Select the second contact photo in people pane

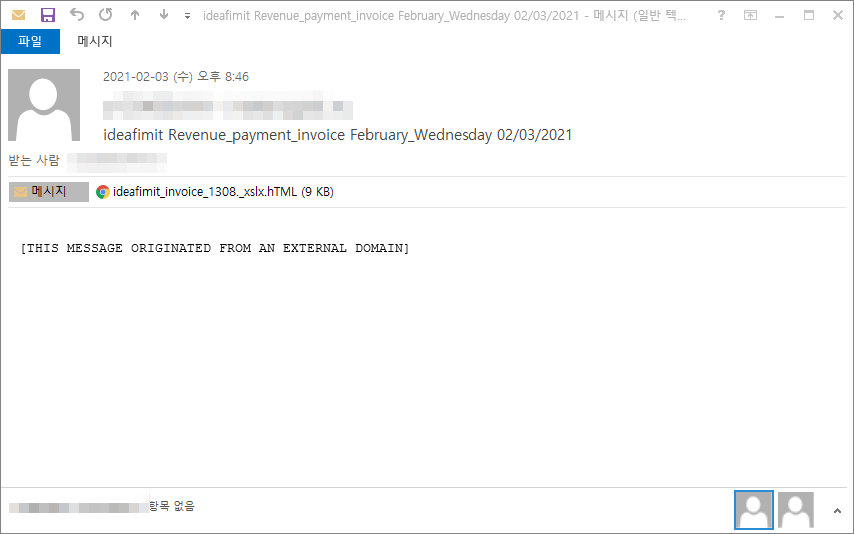pyautogui.click(x=796, y=510)
